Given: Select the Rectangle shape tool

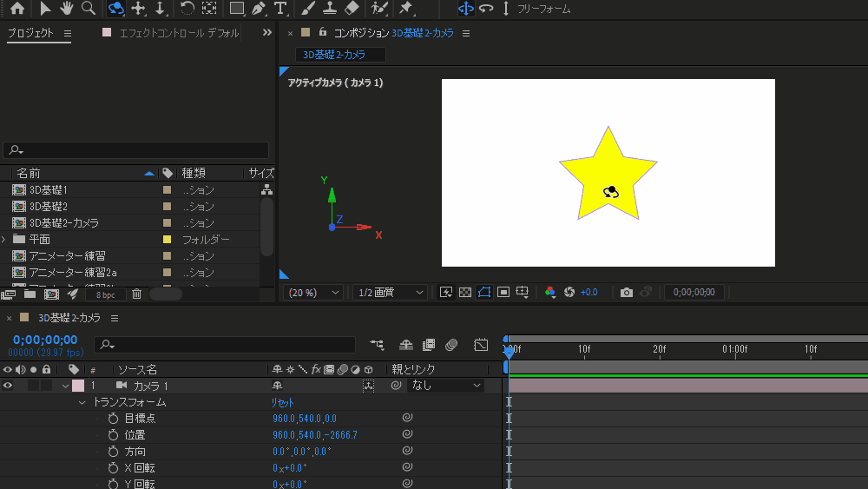Looking at the screenshot, I should point(237,9).
